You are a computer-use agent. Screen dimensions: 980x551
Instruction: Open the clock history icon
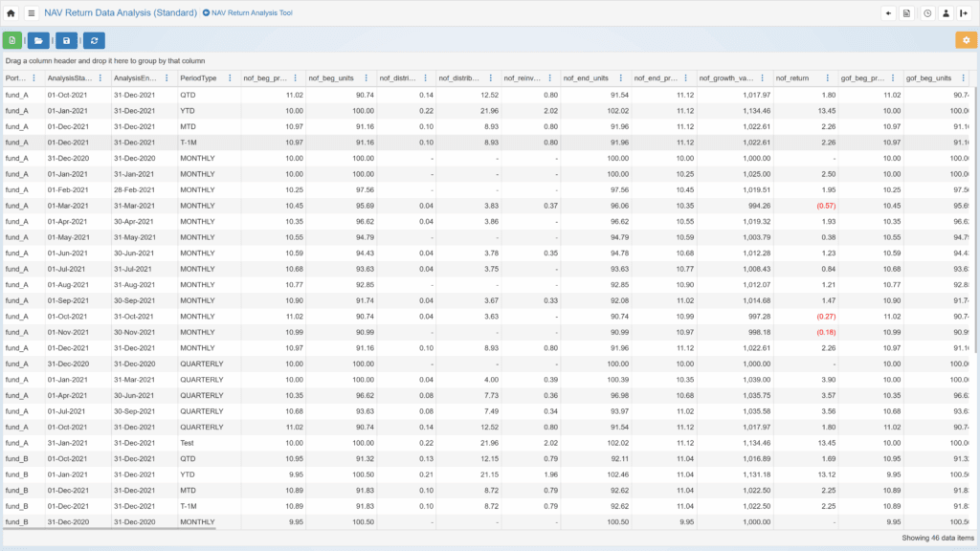927,13
